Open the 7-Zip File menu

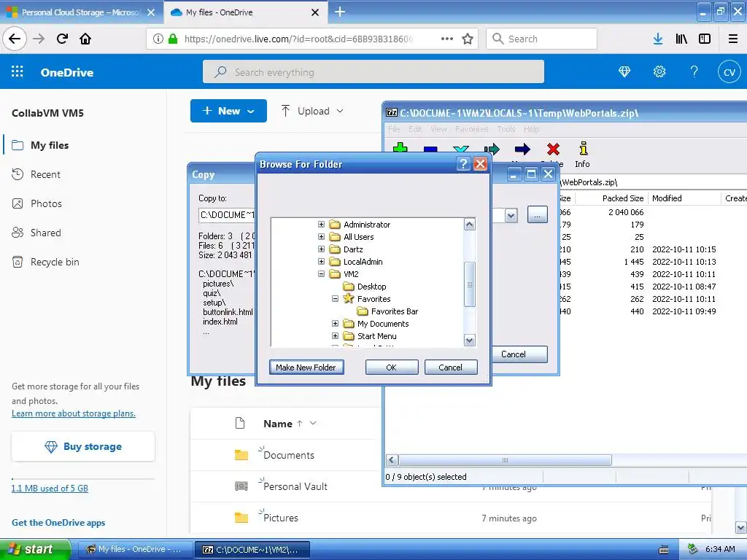click(x=394, y=129)
